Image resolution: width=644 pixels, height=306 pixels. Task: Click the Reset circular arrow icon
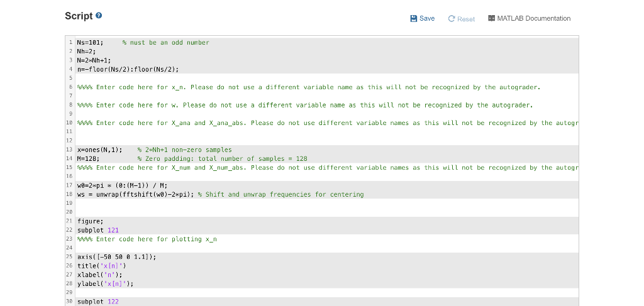point(452,19)
